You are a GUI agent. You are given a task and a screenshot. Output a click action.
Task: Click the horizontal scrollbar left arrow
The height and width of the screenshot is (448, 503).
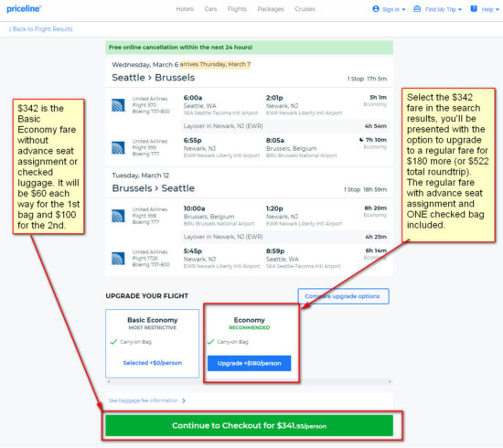point(109,381)
